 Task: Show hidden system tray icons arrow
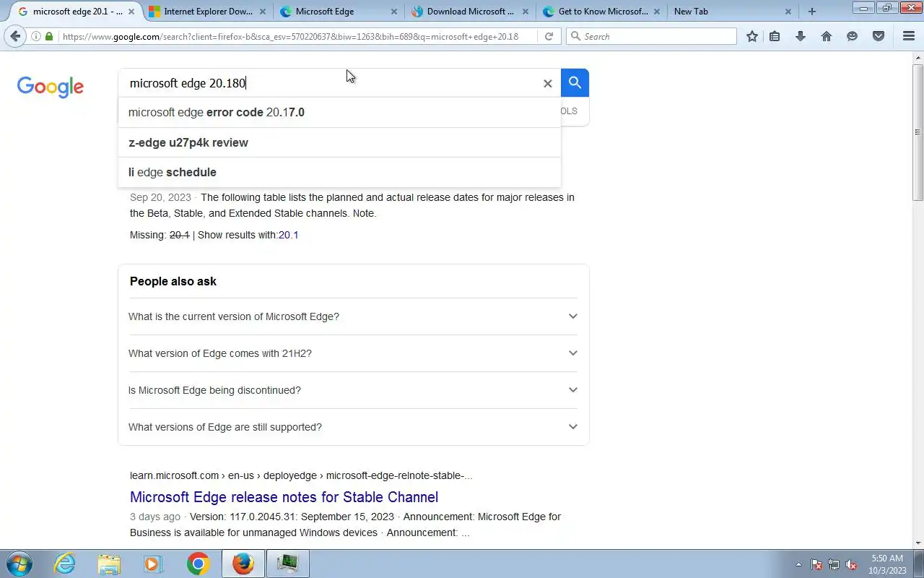pyautogui.click(x=798, y=564)
